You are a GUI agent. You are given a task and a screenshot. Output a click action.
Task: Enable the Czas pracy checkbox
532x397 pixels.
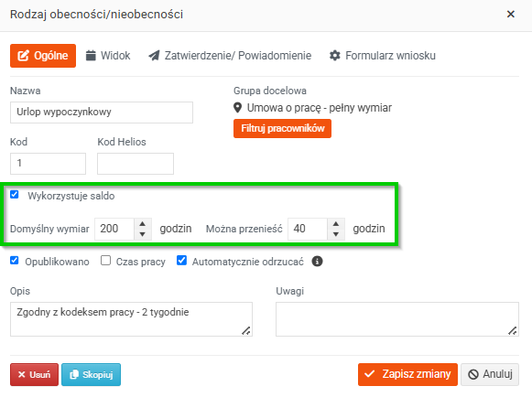pos(106,261)
